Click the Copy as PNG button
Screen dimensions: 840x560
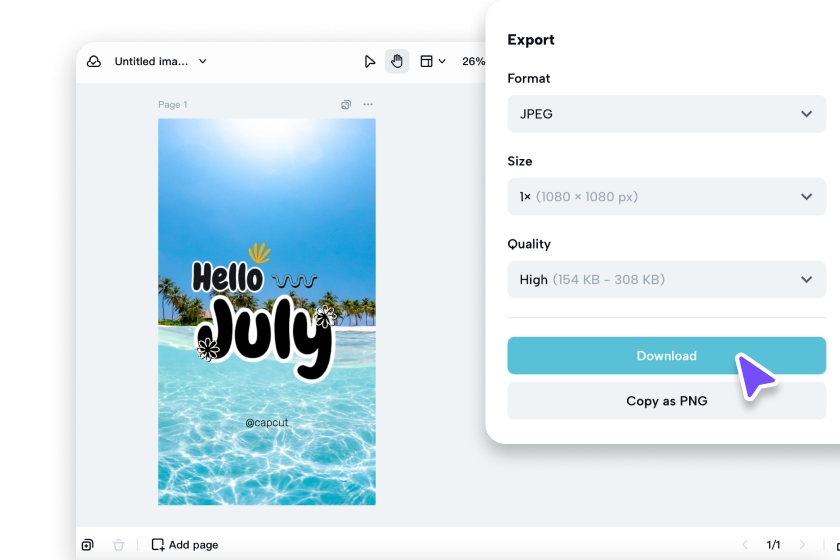(x=666, y=401)
